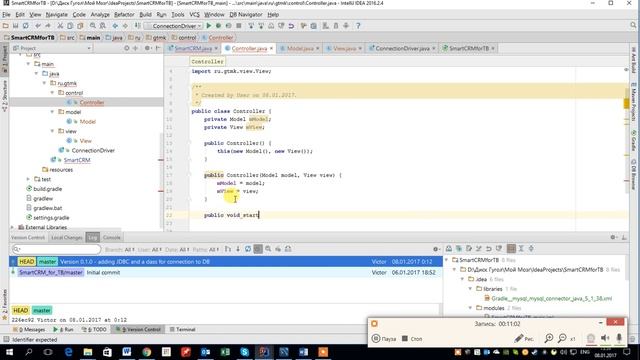
Task: Click the pencil draw icon in recorder
Action: pyautogui.click(x=519, y=338)
